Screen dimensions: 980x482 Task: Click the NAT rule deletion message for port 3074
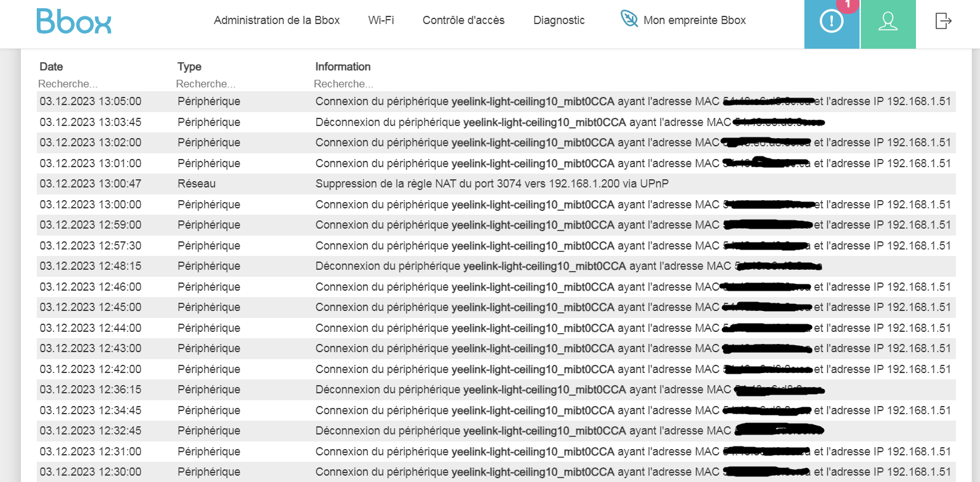493,184
